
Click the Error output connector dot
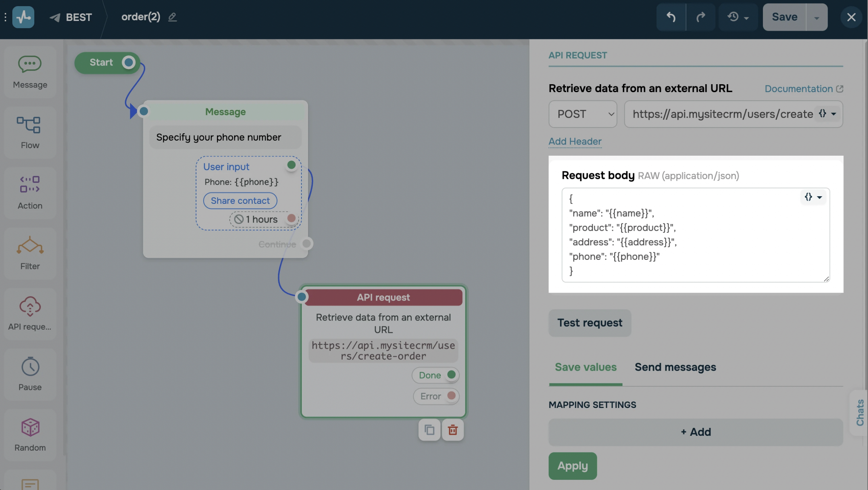click(451, 396)
